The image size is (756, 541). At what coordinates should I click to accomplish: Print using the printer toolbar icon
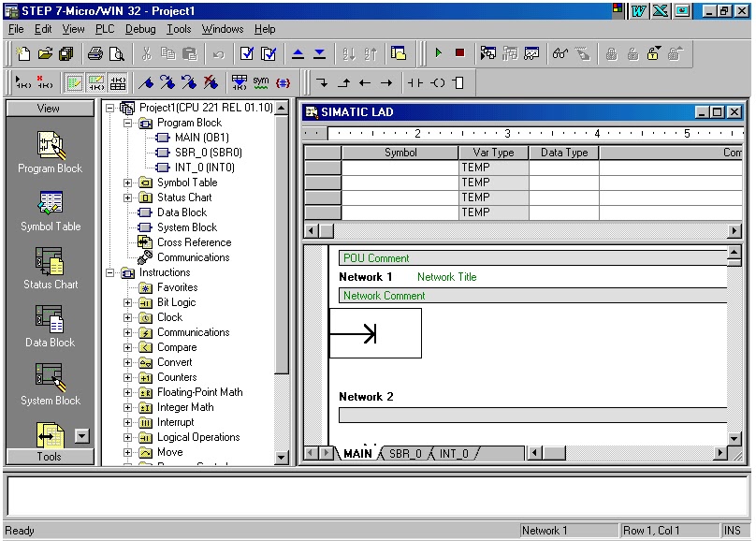[x=95, y=53]
